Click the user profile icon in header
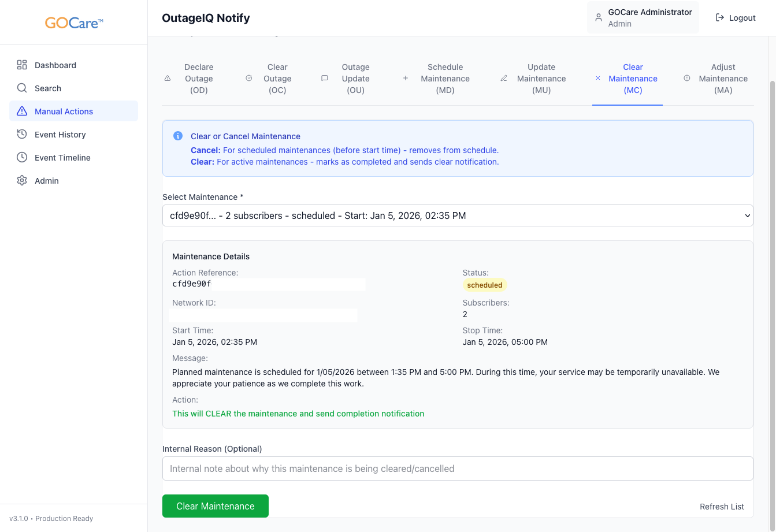 point(599,18)
